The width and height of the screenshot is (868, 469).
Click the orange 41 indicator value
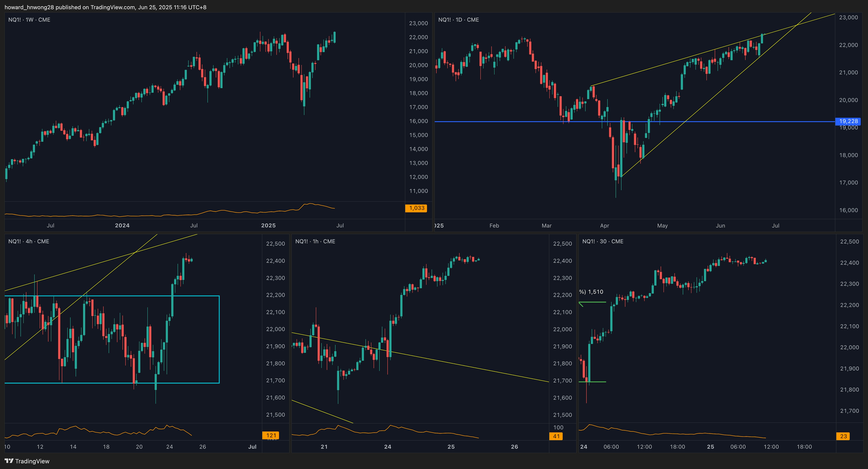pos(556,436)
